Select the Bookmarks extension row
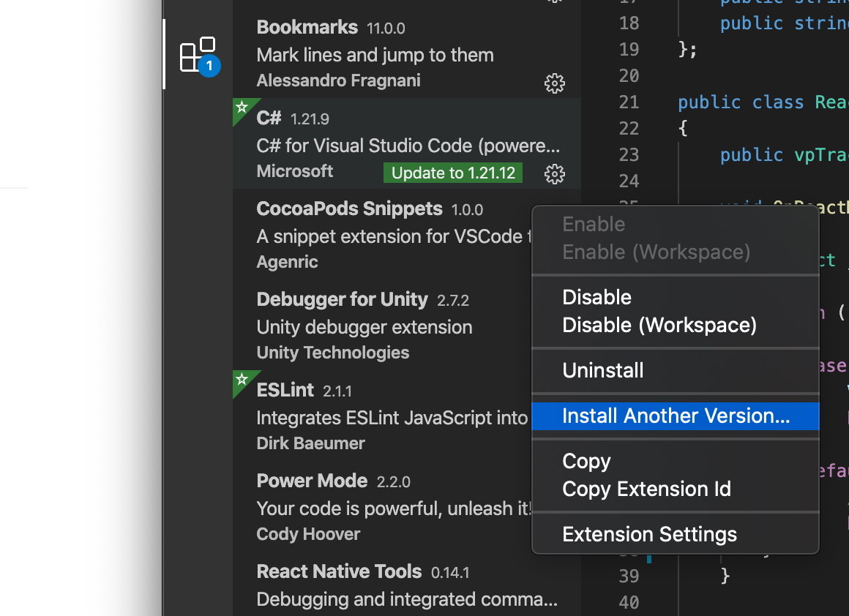 click(407, 53)
